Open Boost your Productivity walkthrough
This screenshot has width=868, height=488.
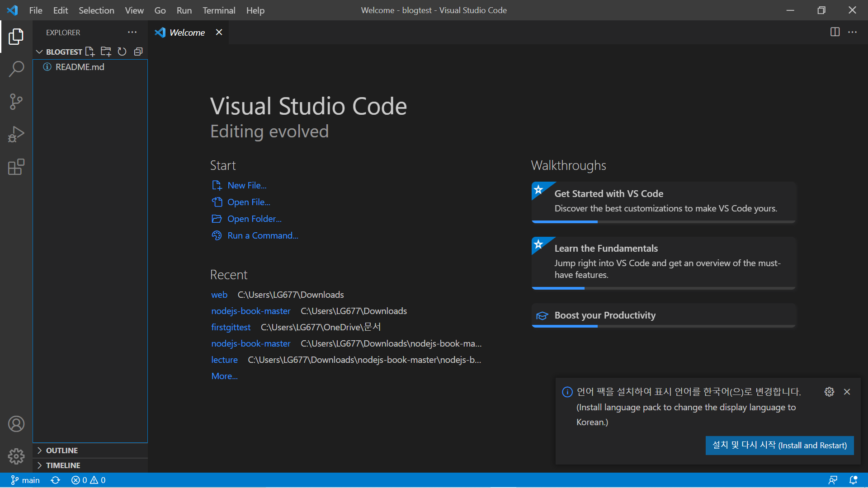click(x=663, y=315)
